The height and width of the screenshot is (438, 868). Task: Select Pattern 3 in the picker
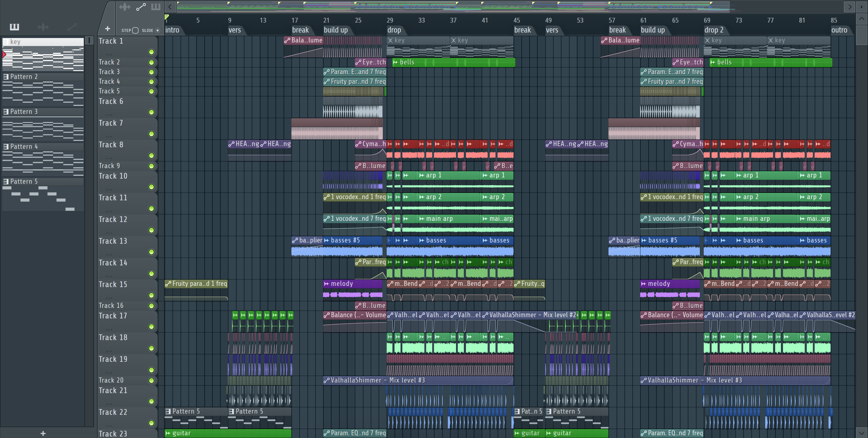[x=43, y=112]
